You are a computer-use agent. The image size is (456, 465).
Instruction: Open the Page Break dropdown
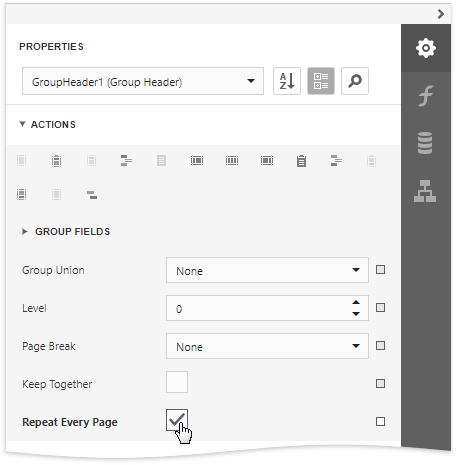click(x=267, y=346)
